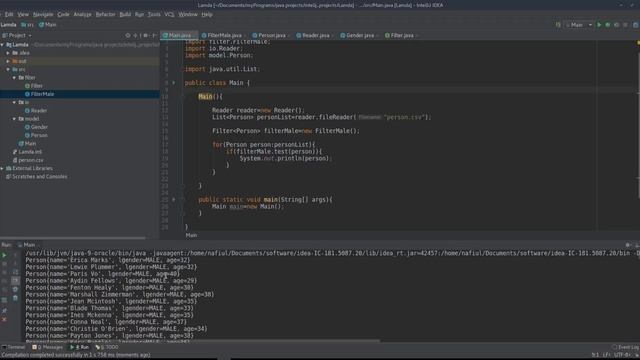Collapse the src folder

pos(8,69)
